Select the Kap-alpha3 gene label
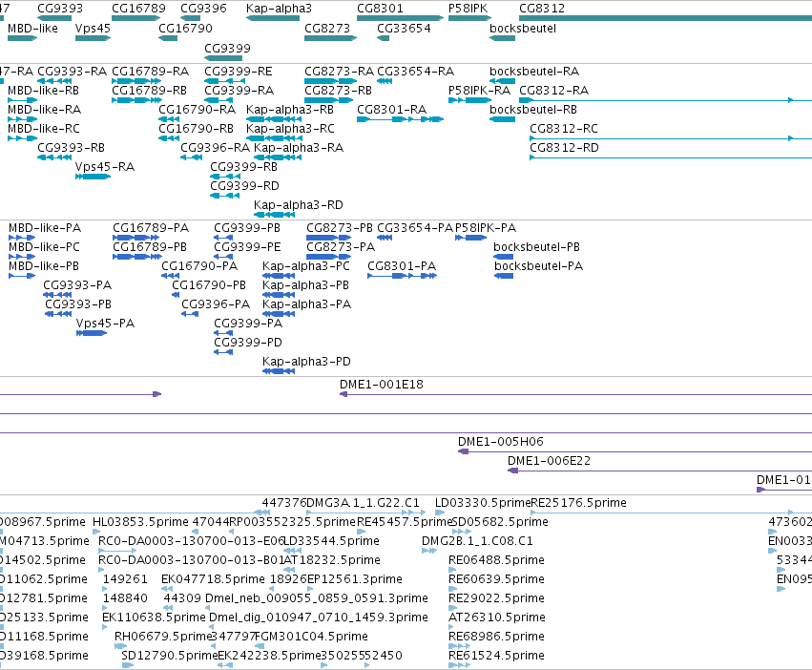Image resolution: width=812 pixels, height=670 pixels. point(279,9)
